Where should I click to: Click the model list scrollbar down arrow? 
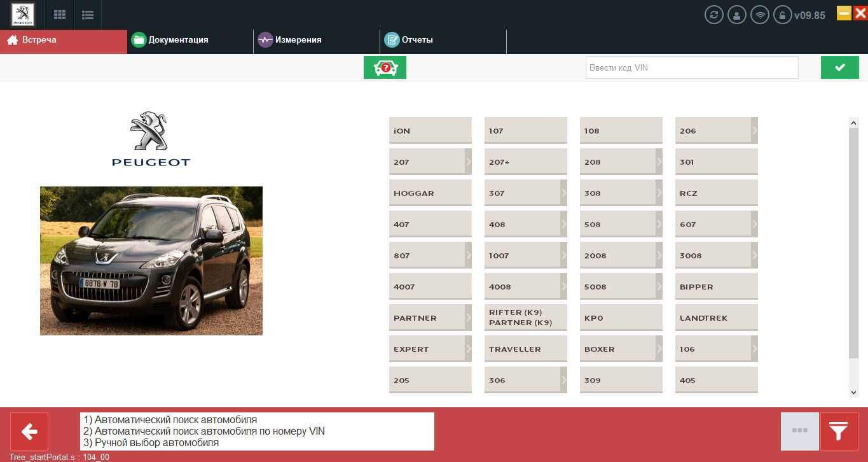pos(854,393)
